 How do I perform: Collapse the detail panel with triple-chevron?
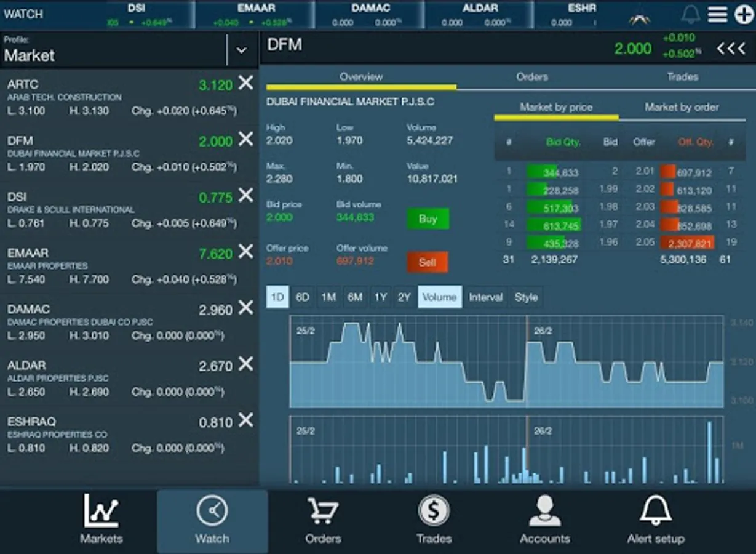pos(731,49)
